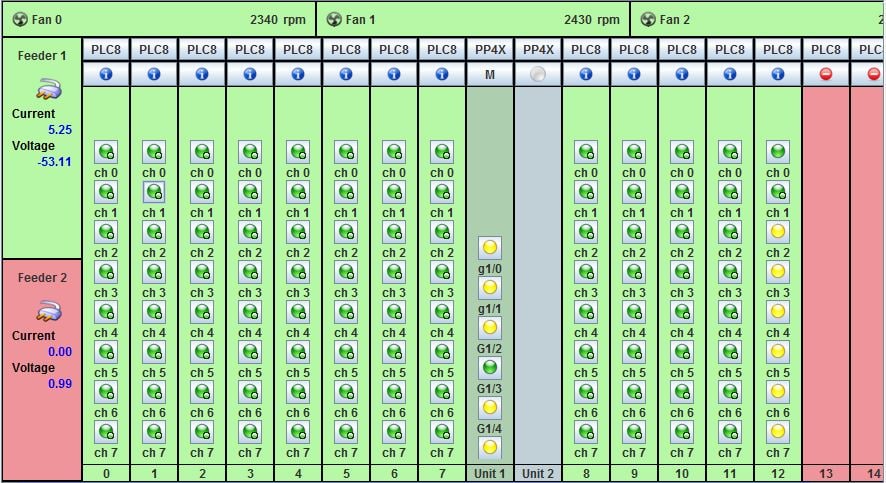Open info icon for slot 12 board
Screen dimensions: 886x483
coord(778,74)
